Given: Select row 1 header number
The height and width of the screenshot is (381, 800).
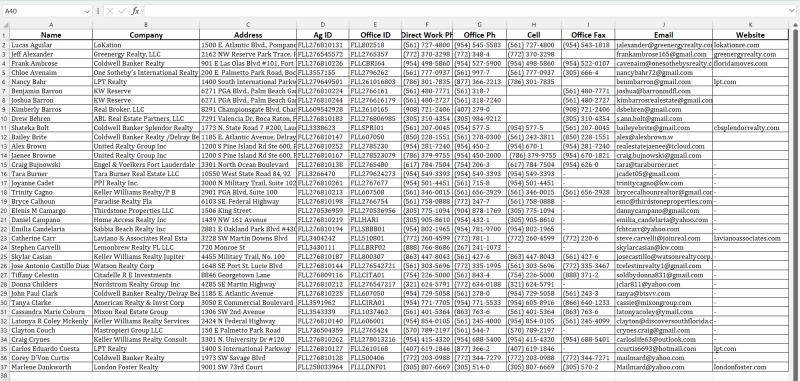Looking at the screenshot, I should 5,35.
